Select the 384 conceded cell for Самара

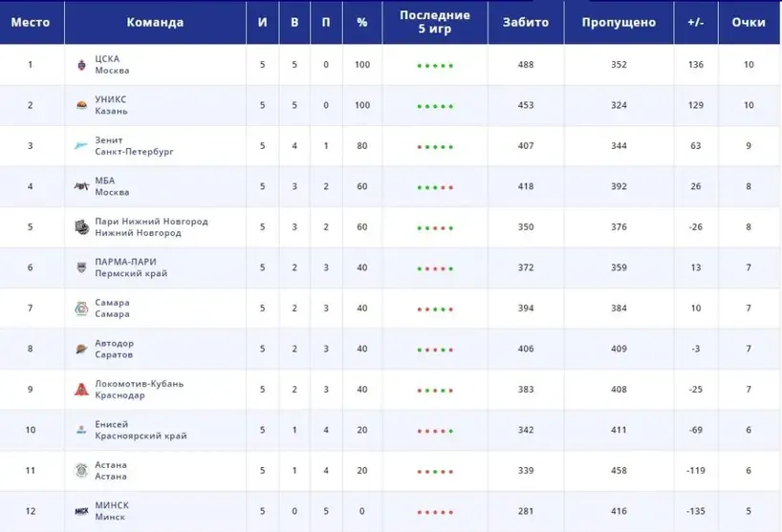[619, 309]
